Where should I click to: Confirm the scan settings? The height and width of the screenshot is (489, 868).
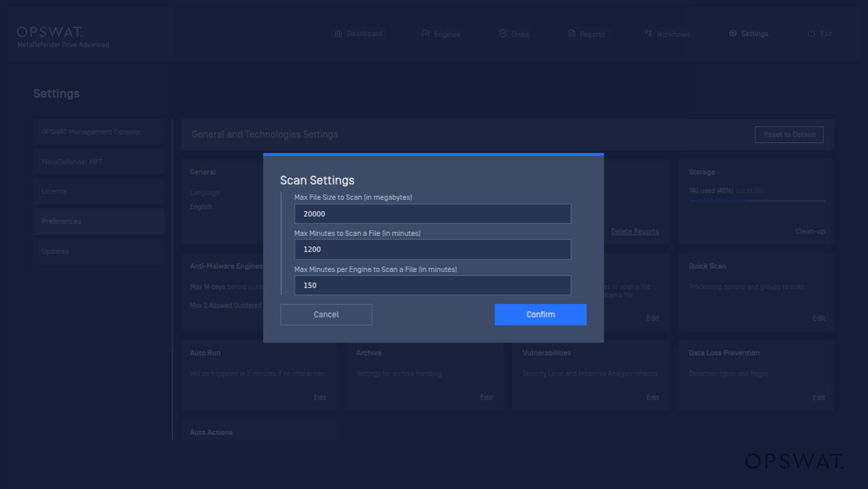[540, 315]
